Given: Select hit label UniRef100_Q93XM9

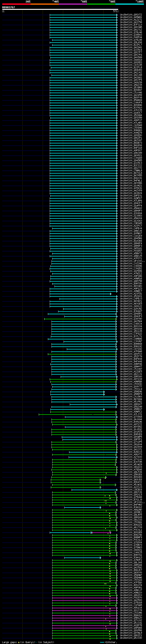Looking at the screenshot, I should [131, 118].
